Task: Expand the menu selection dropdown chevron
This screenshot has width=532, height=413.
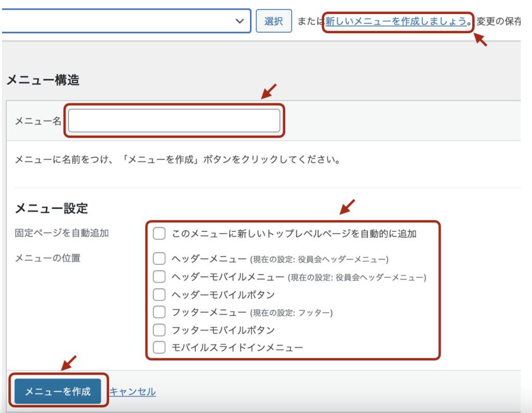Action: coord(239,21)
